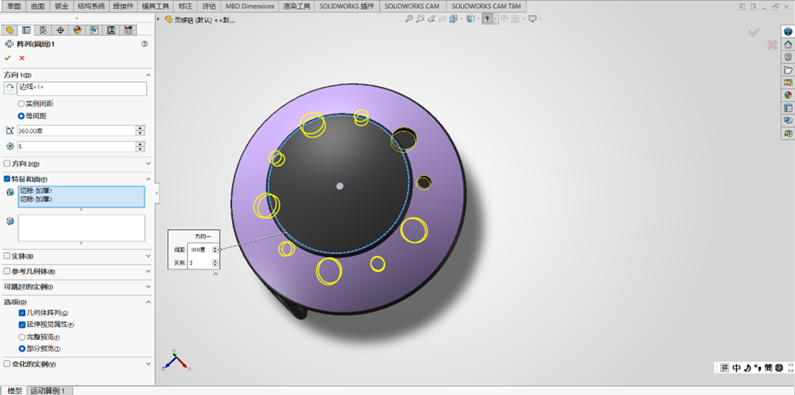Open the 钣金 ribbon tab
The width and height of the screenshot is (795, 395).
point(61,6)
